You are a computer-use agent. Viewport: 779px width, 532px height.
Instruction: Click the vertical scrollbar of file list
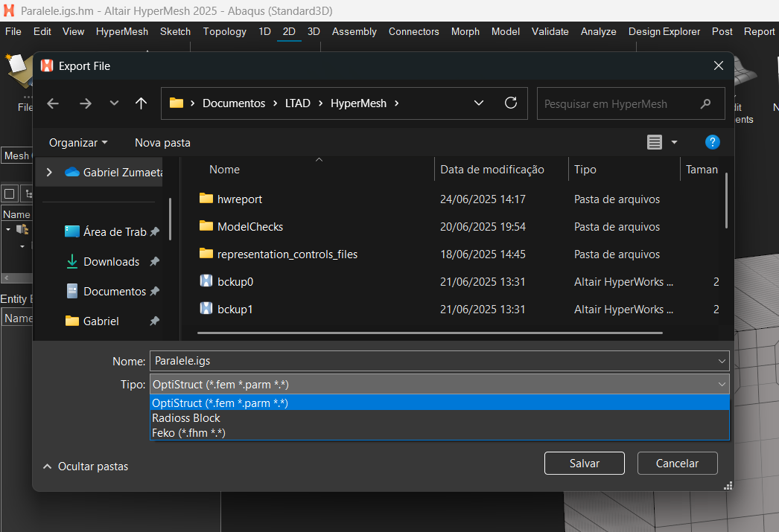click(x=726, y=200)
